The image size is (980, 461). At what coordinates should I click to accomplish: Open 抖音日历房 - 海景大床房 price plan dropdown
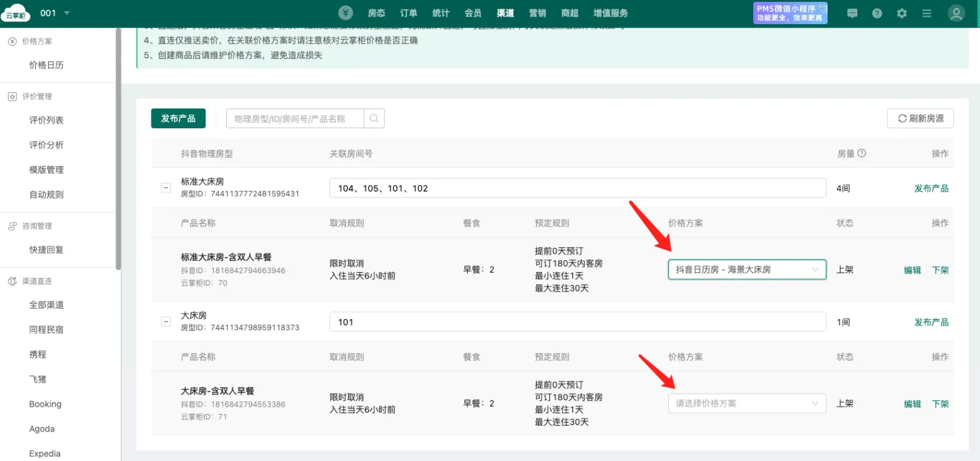[x=747, y=269]
